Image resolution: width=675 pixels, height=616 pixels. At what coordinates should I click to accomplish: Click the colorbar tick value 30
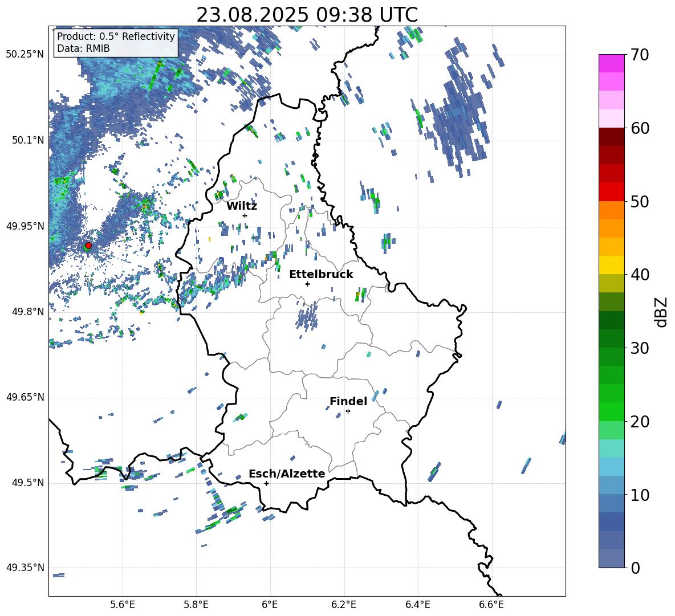tap(640, 348)
